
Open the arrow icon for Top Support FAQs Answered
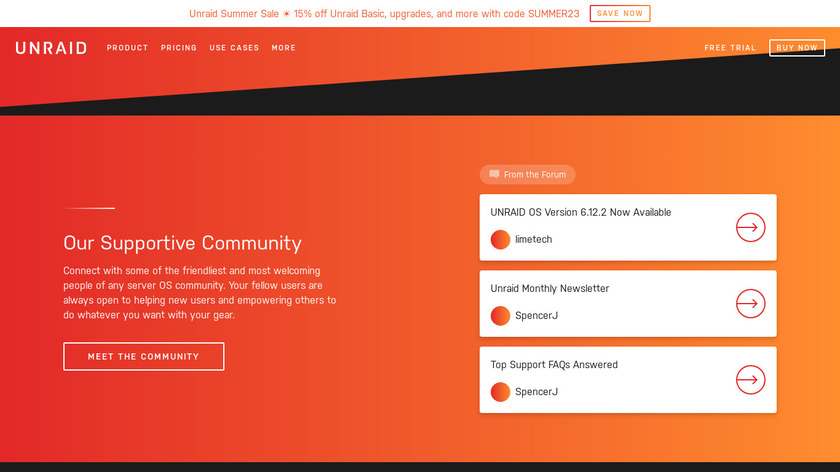[750, 379]
